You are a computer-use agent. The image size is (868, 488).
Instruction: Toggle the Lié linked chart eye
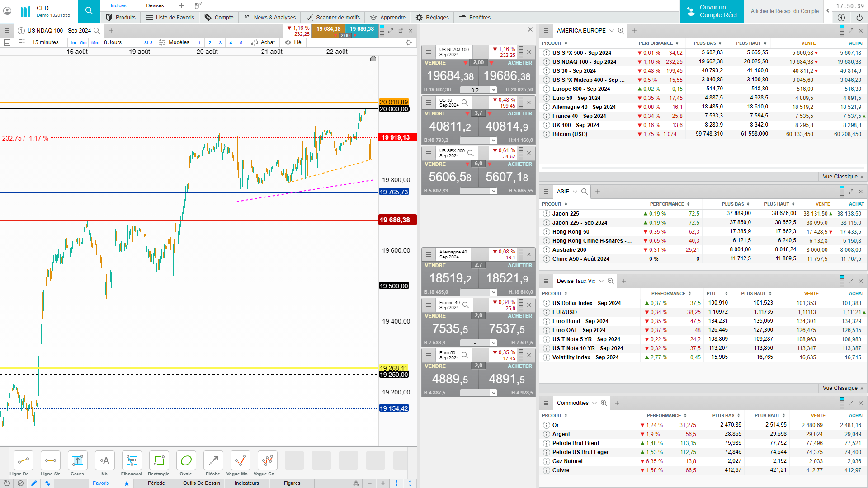click(293, 42)
